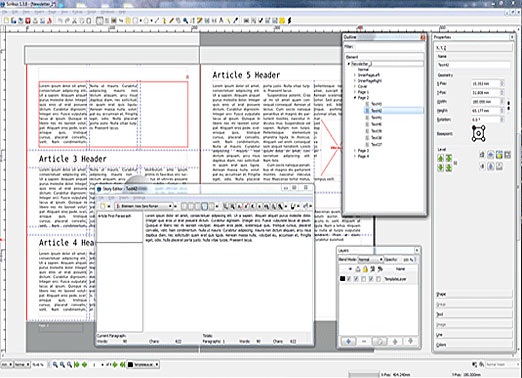Open the Shape section in Properties panel
The height and width of the screenshot is (378, 522).
(474, 294)
